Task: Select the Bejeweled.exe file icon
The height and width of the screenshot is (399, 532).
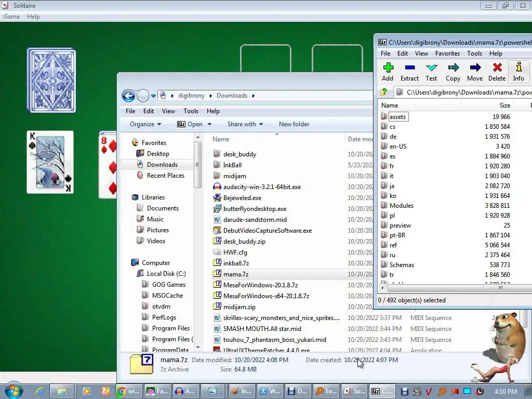Action: point(217,197)
